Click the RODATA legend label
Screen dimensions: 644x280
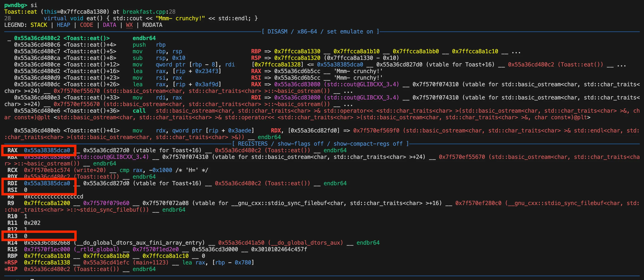coord(152,25)
